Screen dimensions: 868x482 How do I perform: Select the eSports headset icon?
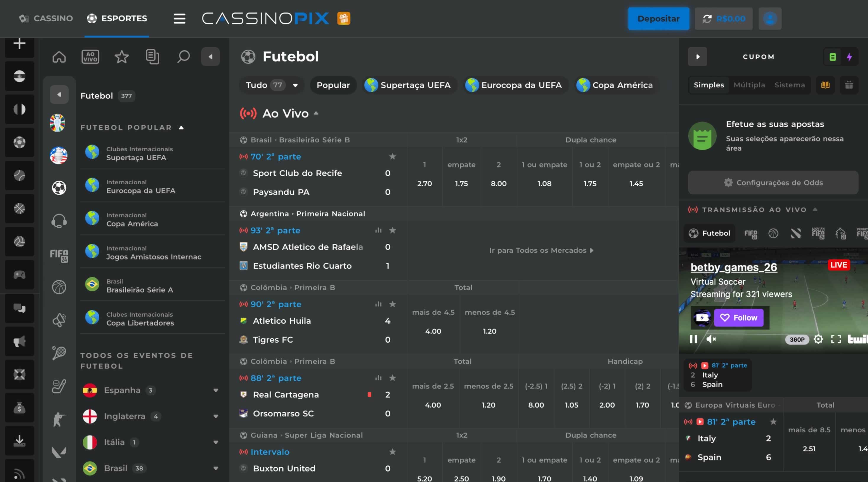[x=59, y=221]
